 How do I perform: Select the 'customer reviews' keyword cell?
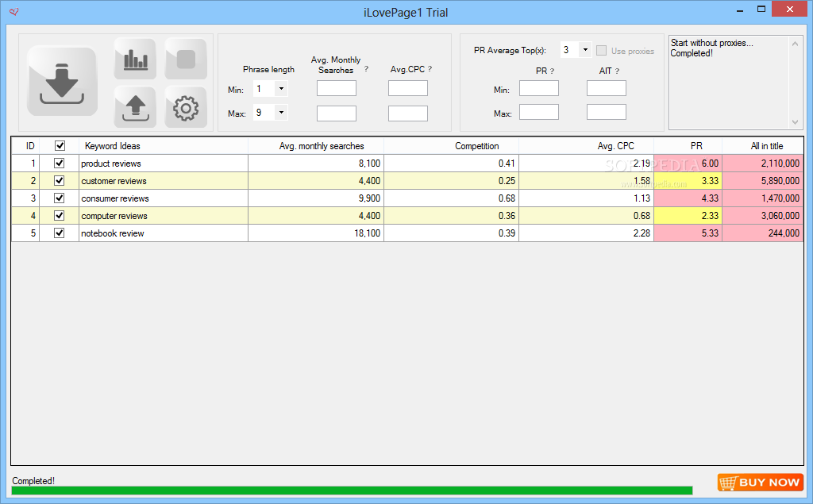click(164, 180)
